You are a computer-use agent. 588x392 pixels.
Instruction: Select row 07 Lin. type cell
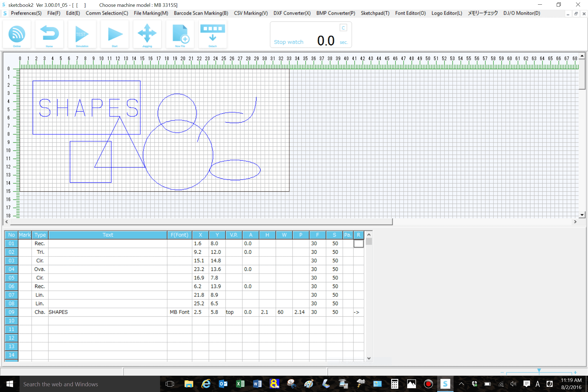[x=40, y=295]
